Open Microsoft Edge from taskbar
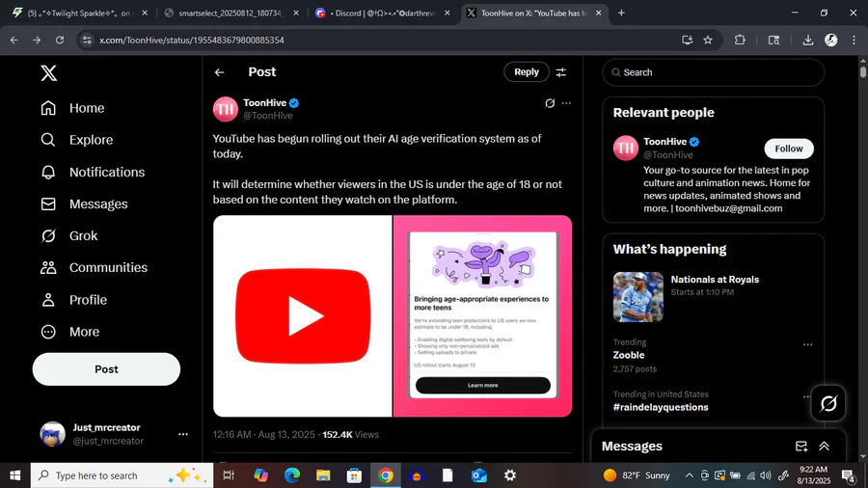Screen dimensions: 868x488 291,475
